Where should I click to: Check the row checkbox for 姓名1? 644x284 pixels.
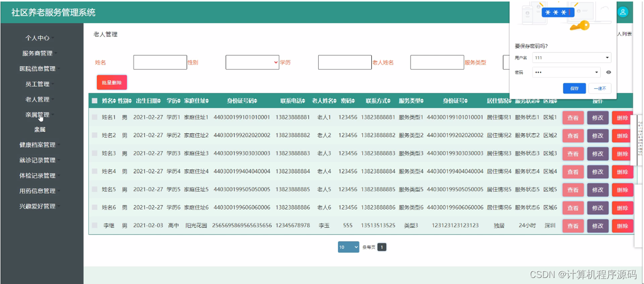pos(94,118)
